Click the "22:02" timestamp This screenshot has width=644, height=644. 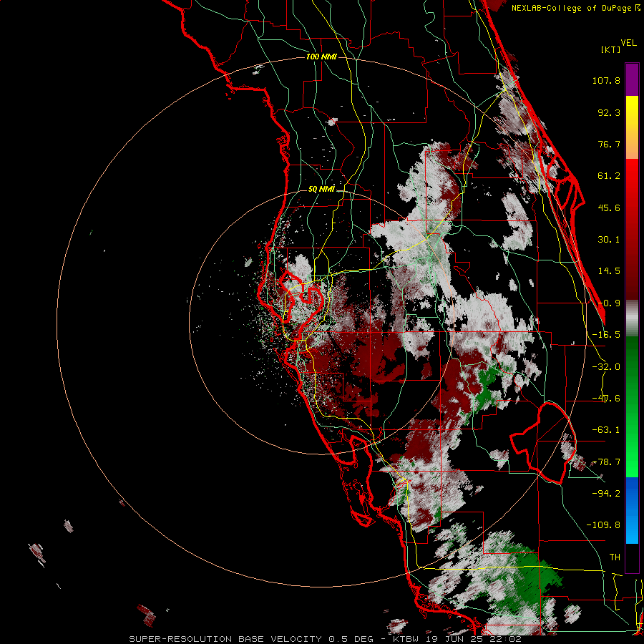pos(504,639)
